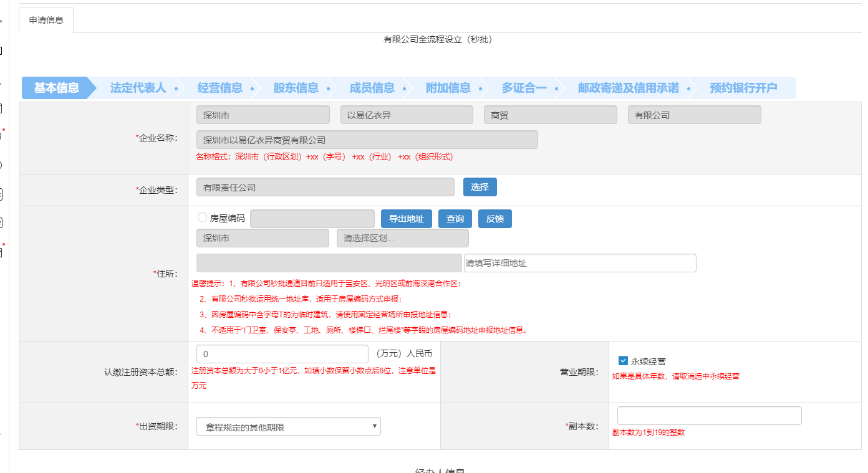Viewport: 868px width, 473px height.
Task: Click the 请填写详细地址 input field
Action: [x=580, y=262]
